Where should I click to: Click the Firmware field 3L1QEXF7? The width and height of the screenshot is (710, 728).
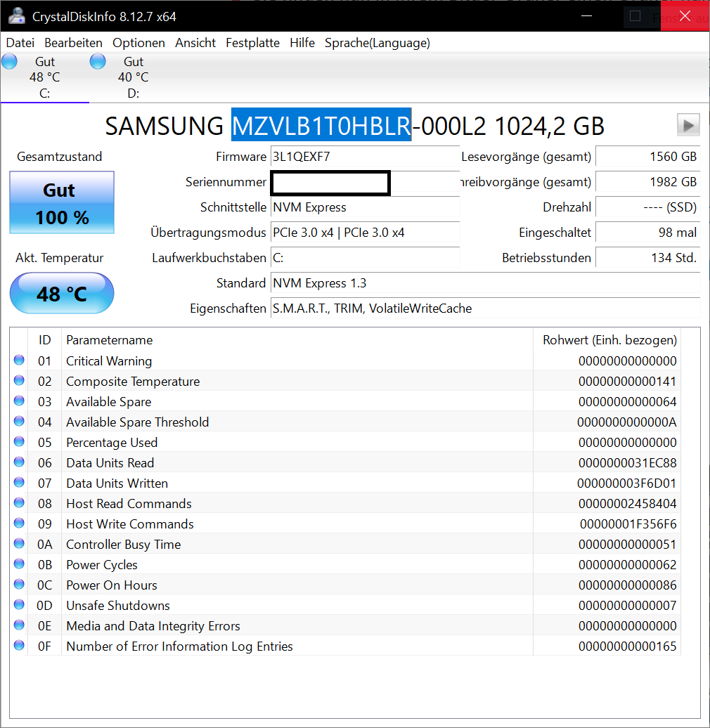point(365,157)
